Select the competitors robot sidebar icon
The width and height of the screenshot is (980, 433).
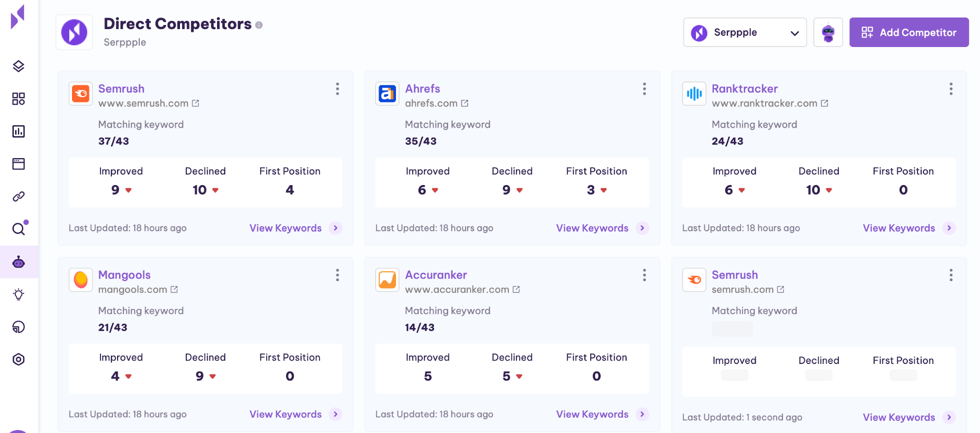pyautogui.click(x=19, y=262)
